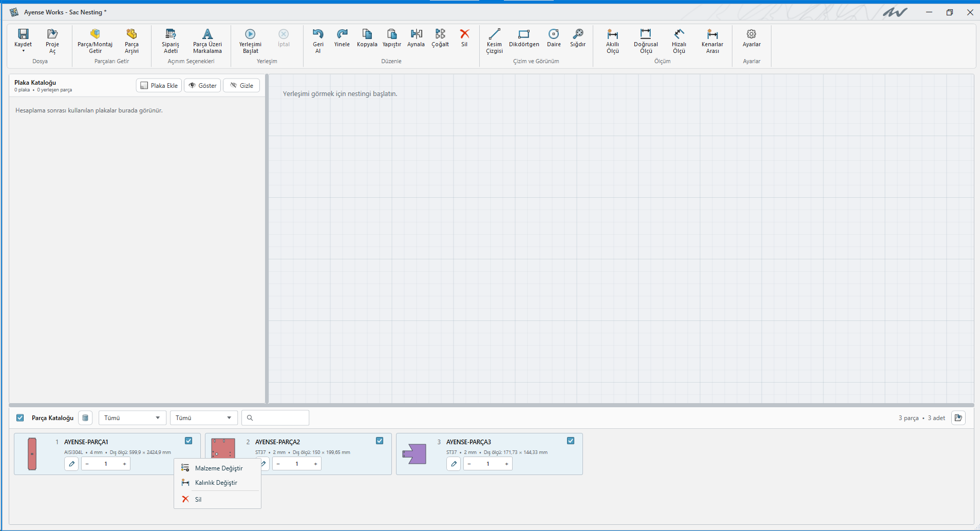Open a project with Proje Aç

tap(52, 41)
